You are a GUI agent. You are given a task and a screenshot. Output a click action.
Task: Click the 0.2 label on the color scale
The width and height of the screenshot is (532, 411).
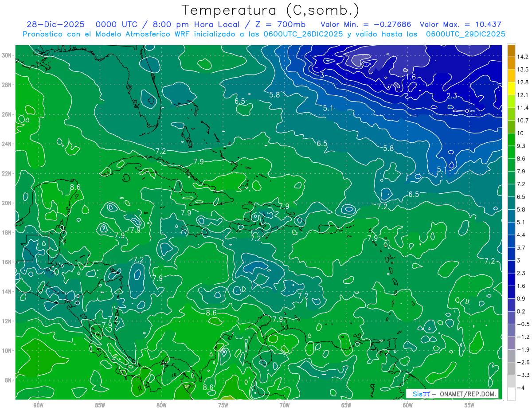click(x=521, y=311)
